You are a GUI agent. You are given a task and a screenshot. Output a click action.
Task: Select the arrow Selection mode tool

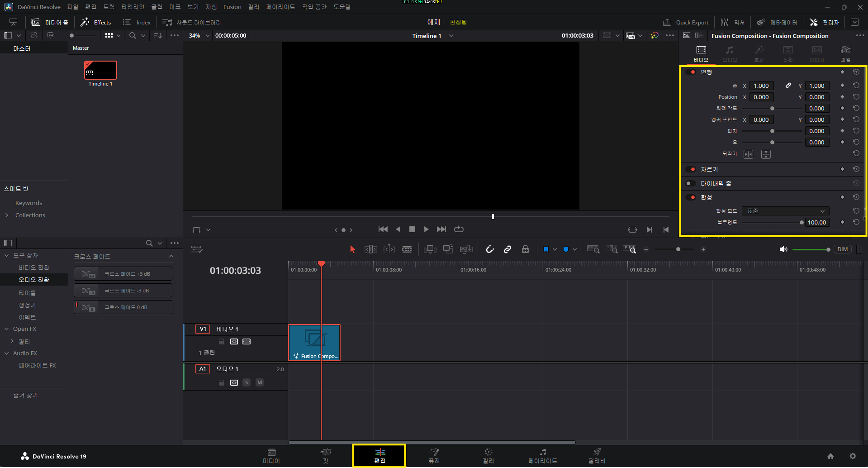(x=353, y=249)
